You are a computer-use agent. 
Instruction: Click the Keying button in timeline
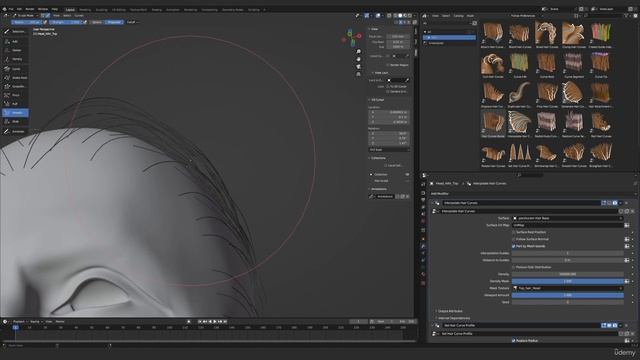tap(36, 322)
